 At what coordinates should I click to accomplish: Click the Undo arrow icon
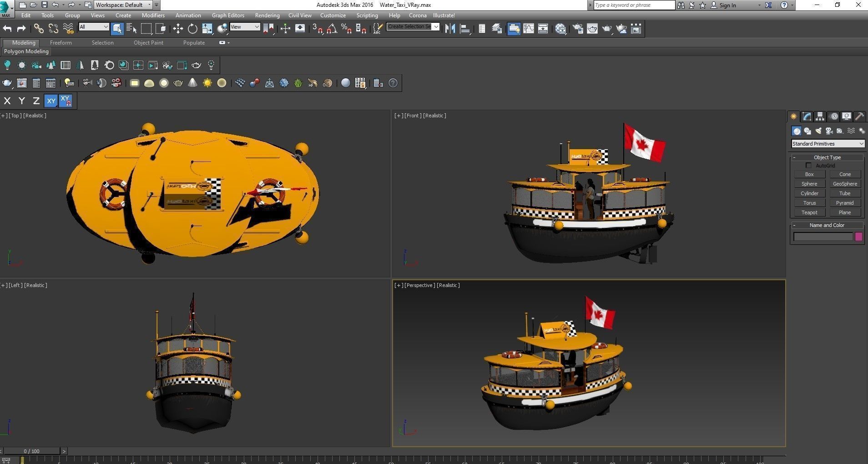(x=7, y=29)
